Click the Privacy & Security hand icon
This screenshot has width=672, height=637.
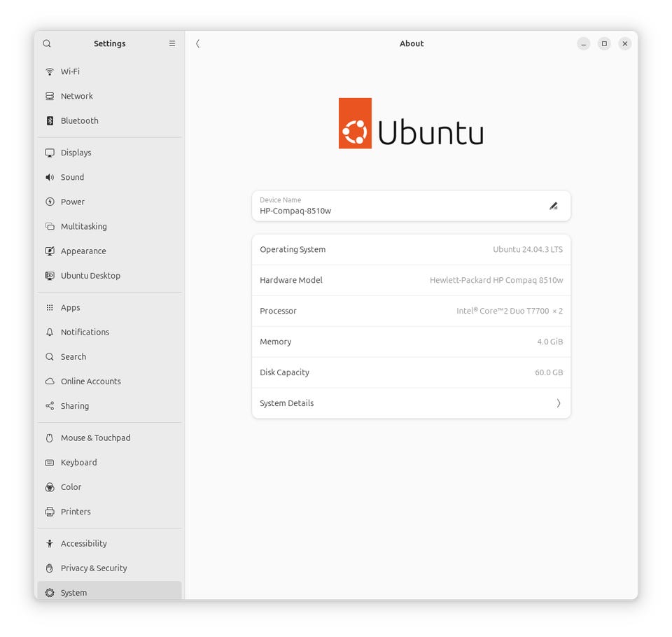50,568
